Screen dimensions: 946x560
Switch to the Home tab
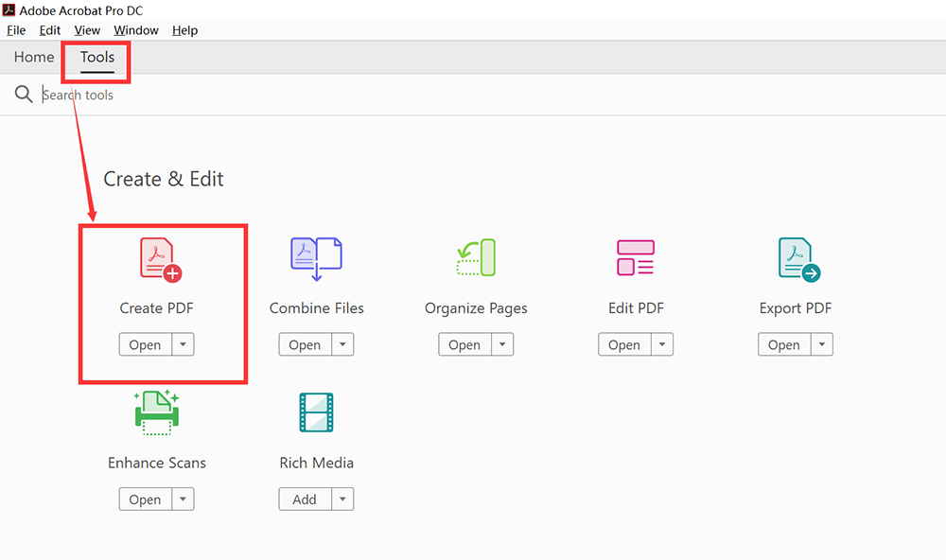click(34, 58)
